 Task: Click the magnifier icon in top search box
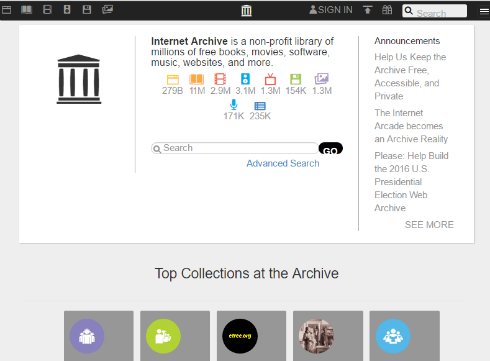pyautogui.click(x=408, y=11)
